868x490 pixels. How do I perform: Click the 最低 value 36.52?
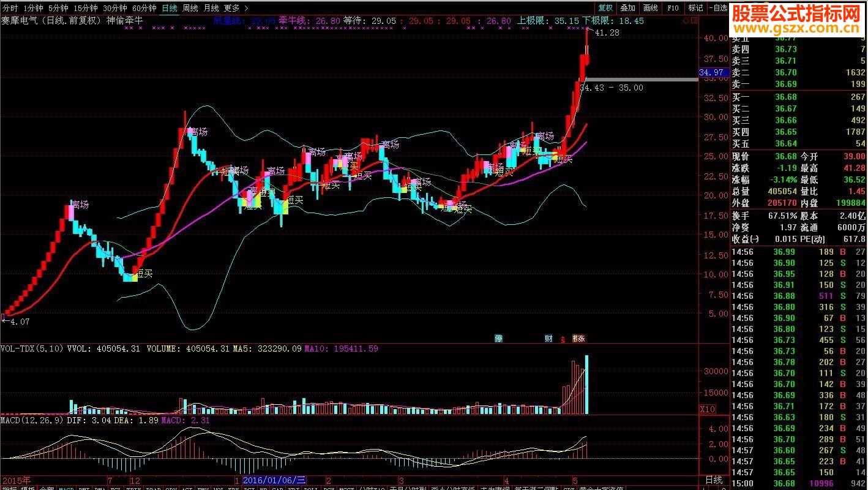point(855,179)
